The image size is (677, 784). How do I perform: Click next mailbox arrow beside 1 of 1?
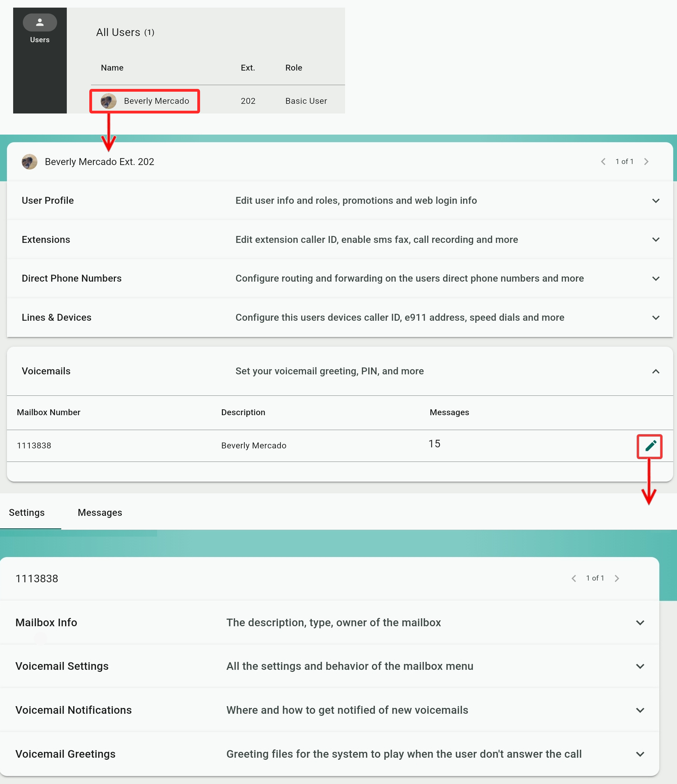coord(617,578)
